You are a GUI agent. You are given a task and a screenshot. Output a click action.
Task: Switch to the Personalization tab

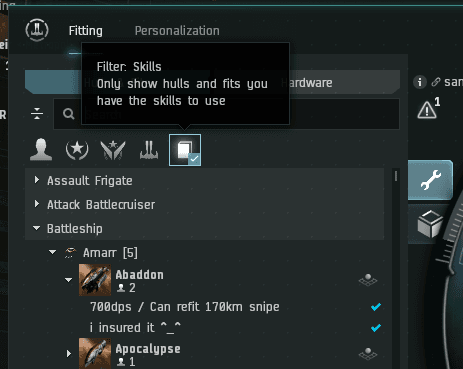click(x=177, y=31)
